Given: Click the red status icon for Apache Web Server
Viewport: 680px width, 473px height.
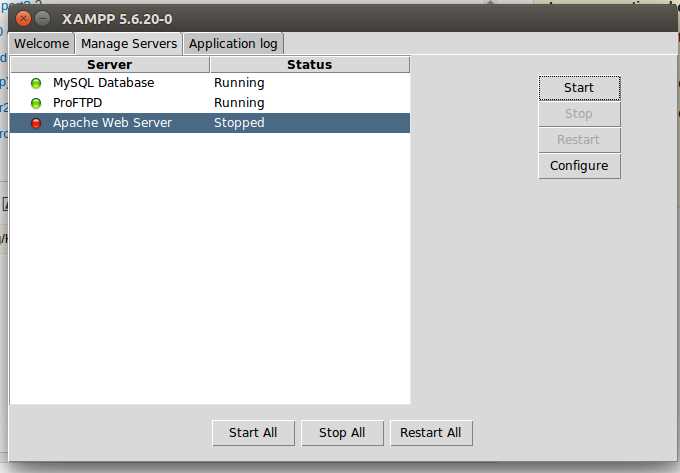Looking at the screenshot, I should (36, 123).
